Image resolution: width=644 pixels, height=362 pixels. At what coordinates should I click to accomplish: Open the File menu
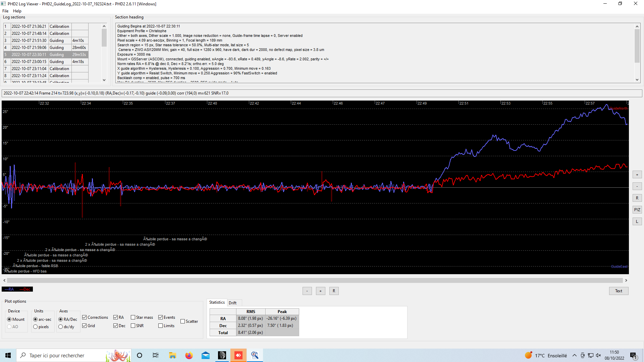[5, 11]
